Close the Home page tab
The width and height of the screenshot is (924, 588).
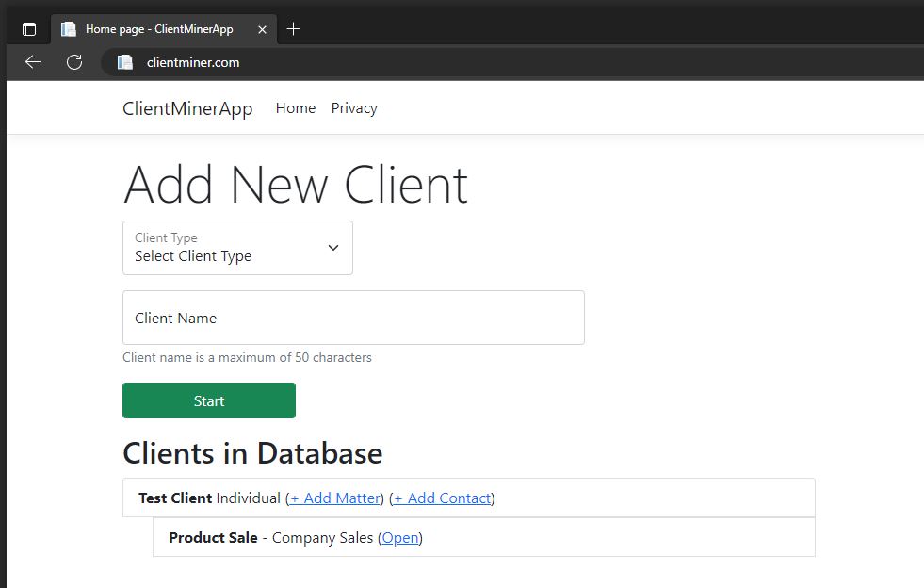(x=261, y=28)
